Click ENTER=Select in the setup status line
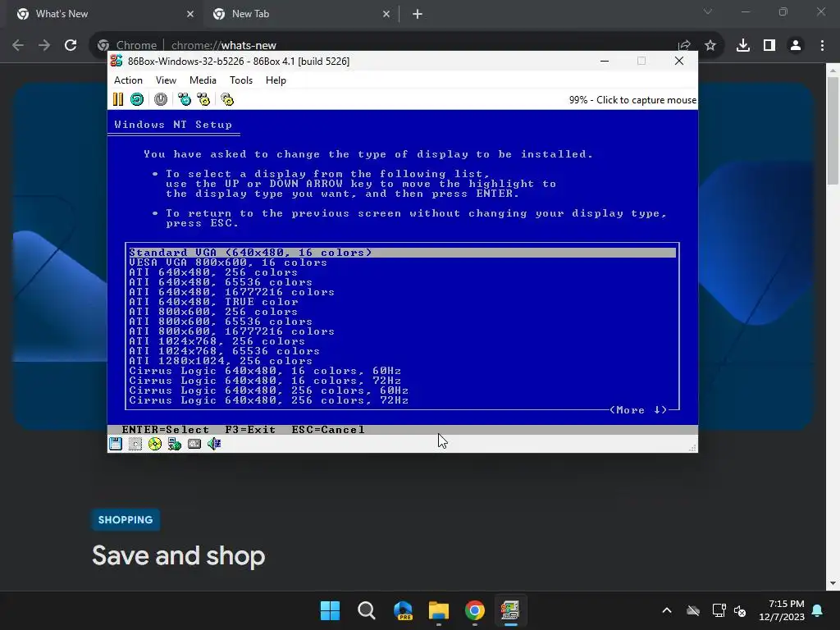The height and width of the screenshot is (630, 840). pos(165,430)
